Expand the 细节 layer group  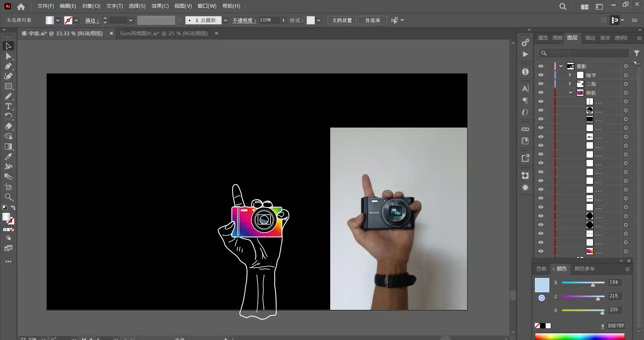pos(569,75)
